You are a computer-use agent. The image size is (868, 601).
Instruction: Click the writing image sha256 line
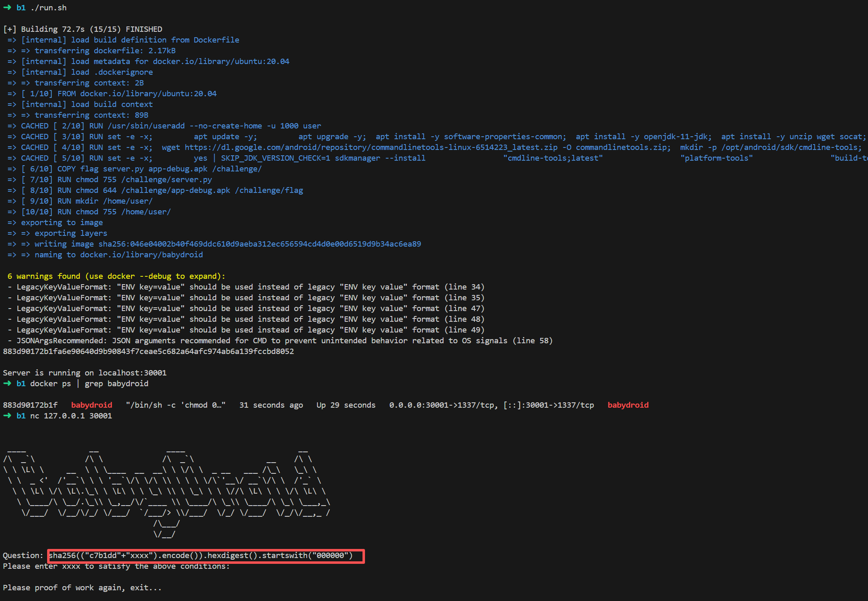click(227, 244)
